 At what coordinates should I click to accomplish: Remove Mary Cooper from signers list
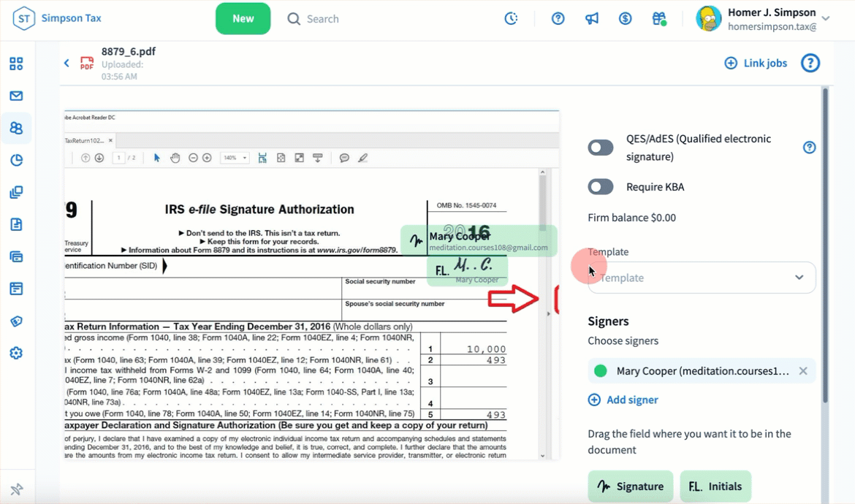[803, 371]
